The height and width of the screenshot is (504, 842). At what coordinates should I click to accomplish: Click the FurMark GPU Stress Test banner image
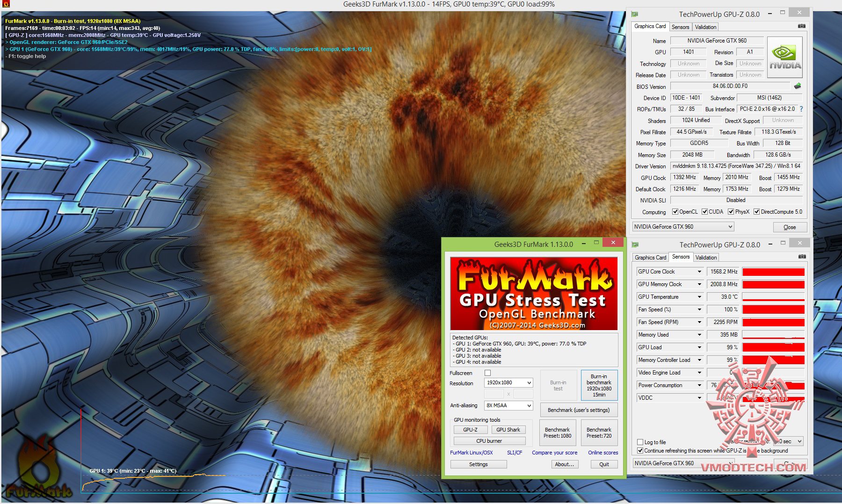[x=534, y=294]
